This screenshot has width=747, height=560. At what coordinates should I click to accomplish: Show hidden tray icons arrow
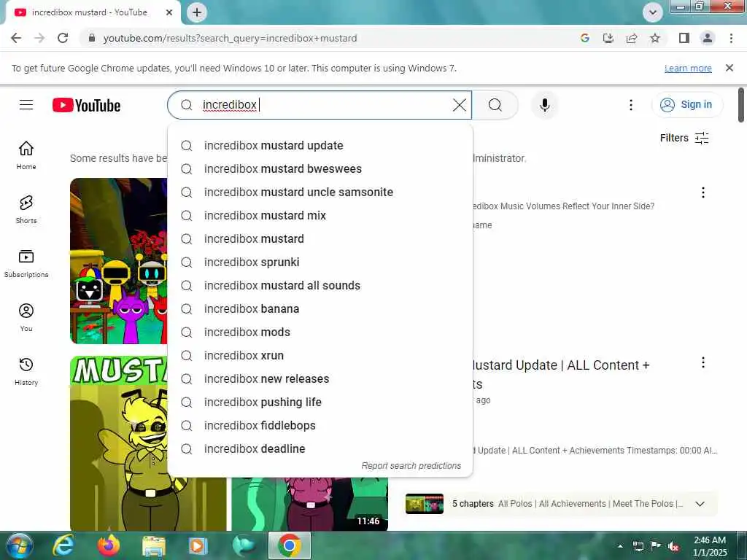(x=620, y=546)
